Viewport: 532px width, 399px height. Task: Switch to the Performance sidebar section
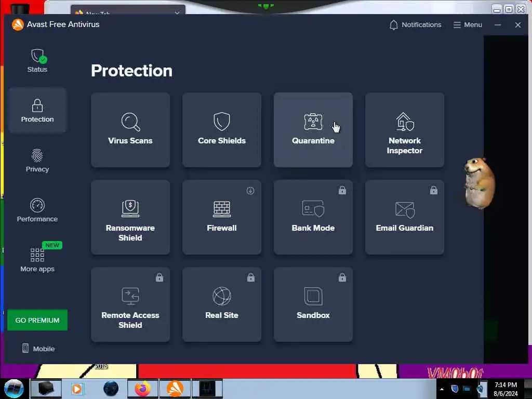pos(37,210)
